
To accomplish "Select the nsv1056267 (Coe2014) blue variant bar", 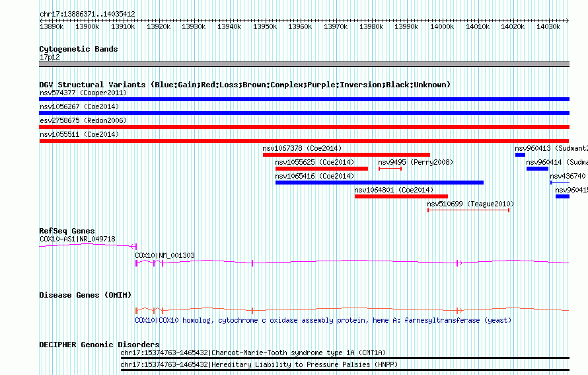I will [x=304, y=113].
